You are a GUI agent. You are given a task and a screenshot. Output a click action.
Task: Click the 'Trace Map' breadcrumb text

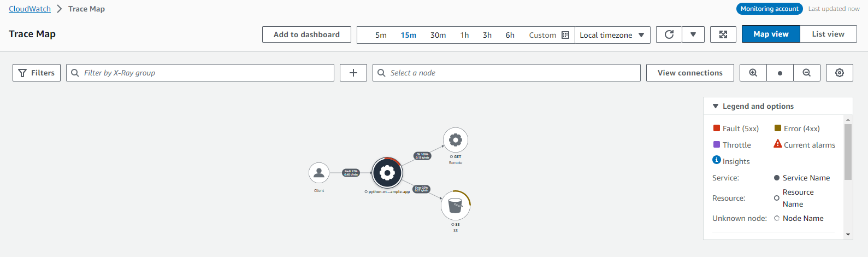tap(86, 9)
